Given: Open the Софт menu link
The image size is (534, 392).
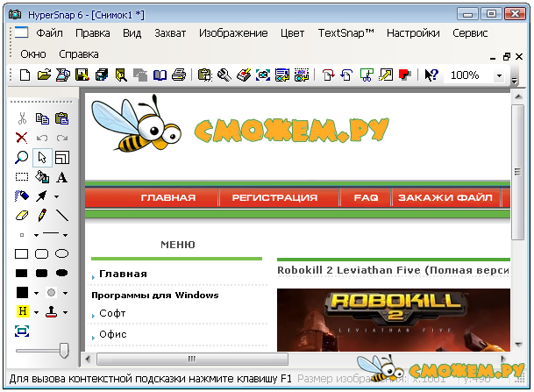Looking at the screenshot, I should (112, 313).
